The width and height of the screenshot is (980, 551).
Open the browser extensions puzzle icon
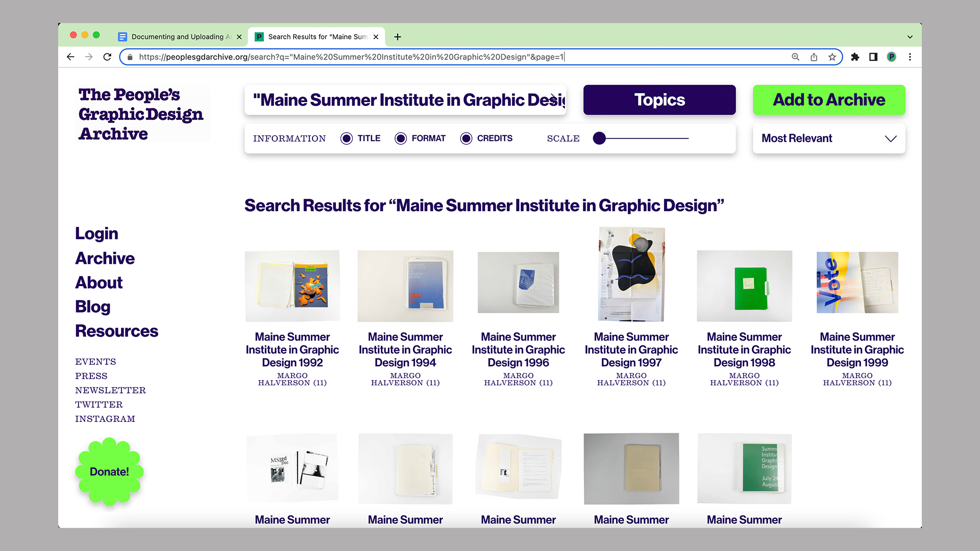tap(855, 57)
